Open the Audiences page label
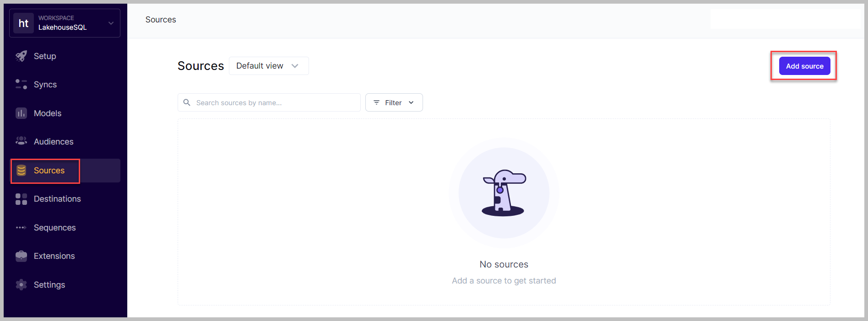The image size is (868, 321). point(54,142)
